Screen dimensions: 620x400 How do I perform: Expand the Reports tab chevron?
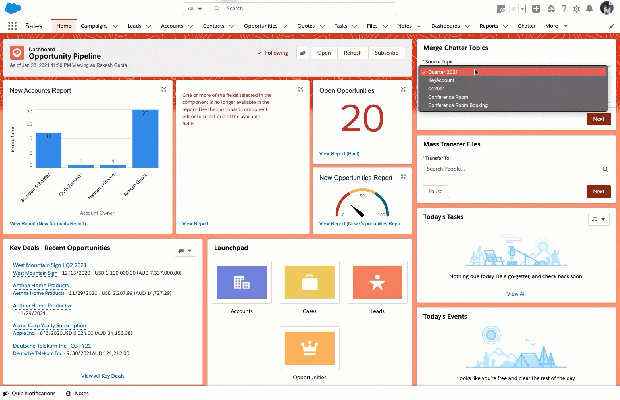pos(505,26)
